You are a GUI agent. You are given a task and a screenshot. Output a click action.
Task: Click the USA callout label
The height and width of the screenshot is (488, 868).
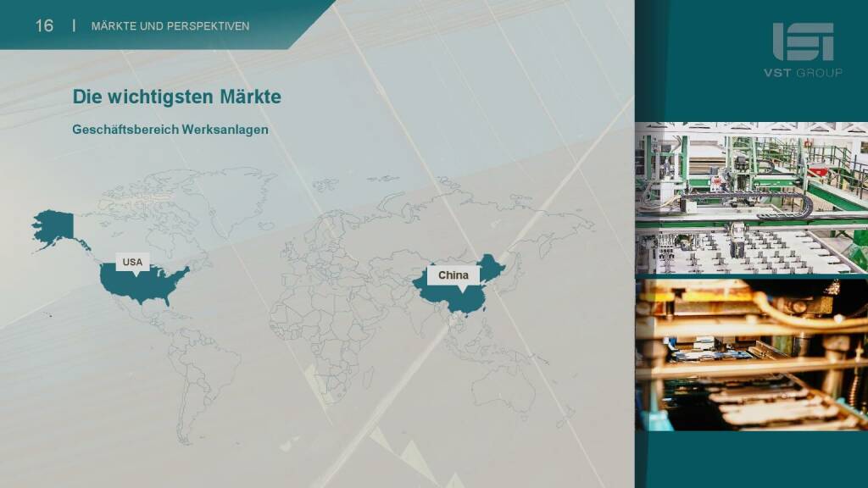click(x=132, y=262)
